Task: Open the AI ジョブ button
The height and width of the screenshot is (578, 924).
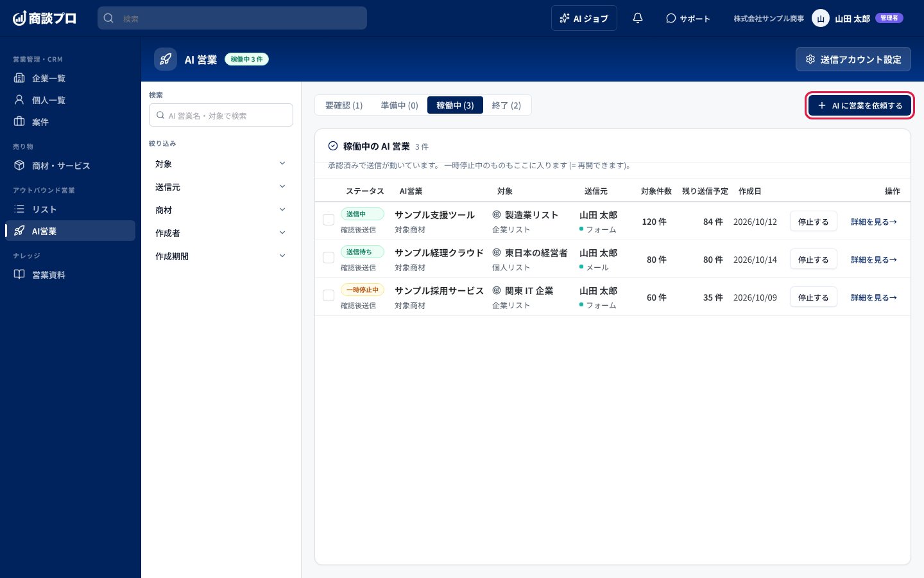Action: (584, 18)
